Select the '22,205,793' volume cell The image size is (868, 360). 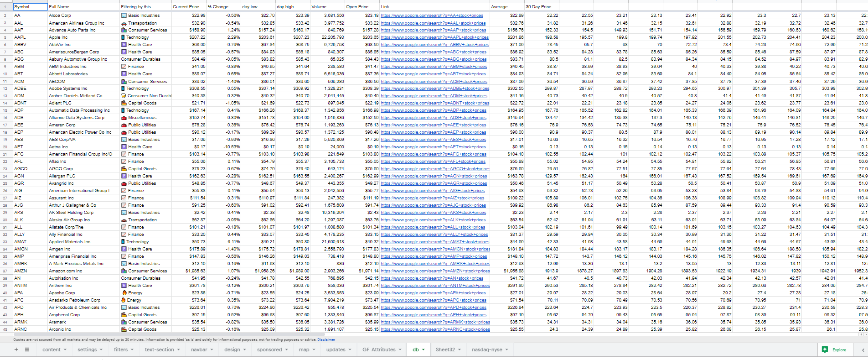point(327,37)
